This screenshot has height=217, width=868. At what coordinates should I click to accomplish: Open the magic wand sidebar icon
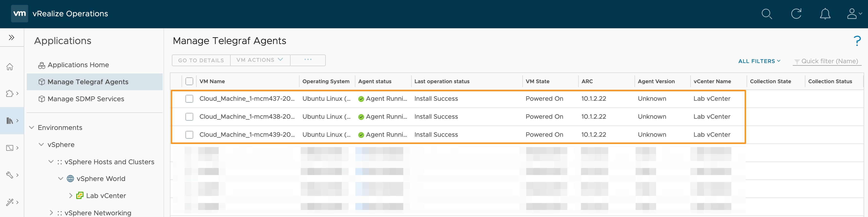pyautogui.click(x=10, y=202)
